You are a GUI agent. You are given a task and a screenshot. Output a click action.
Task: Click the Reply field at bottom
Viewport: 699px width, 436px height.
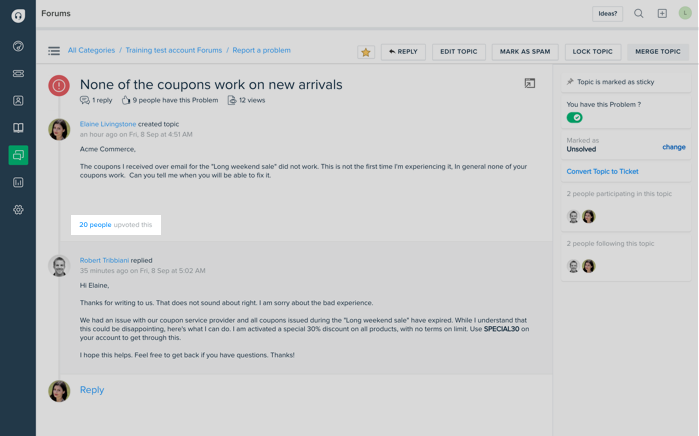(92, 390)
